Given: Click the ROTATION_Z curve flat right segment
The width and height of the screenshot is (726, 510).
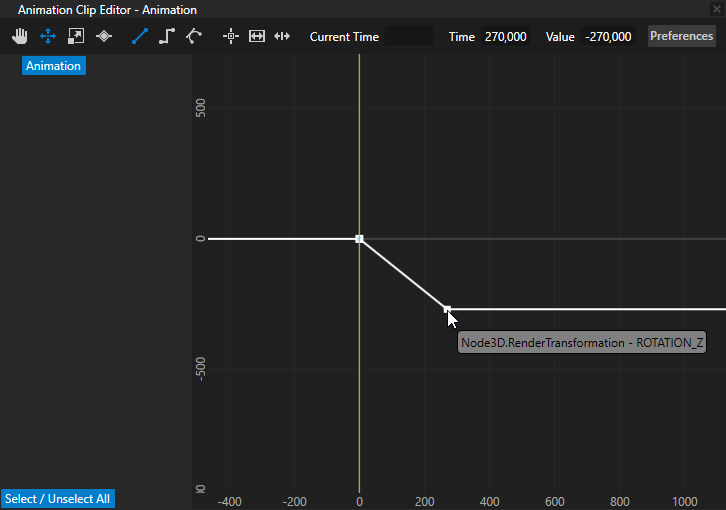Looking at the screenshot, I should [x=600, y=310].
